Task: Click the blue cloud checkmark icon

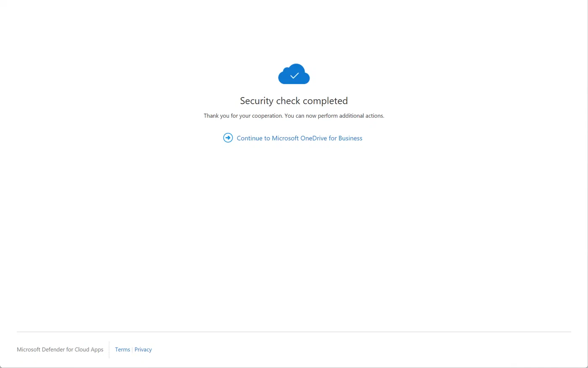Action: pos(294,74)
